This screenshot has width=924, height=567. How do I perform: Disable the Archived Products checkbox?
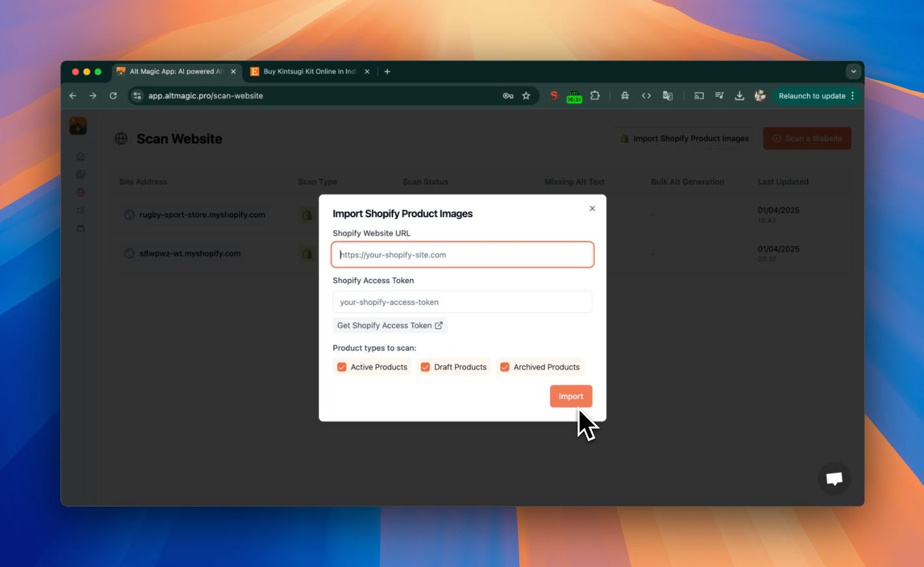505,367
